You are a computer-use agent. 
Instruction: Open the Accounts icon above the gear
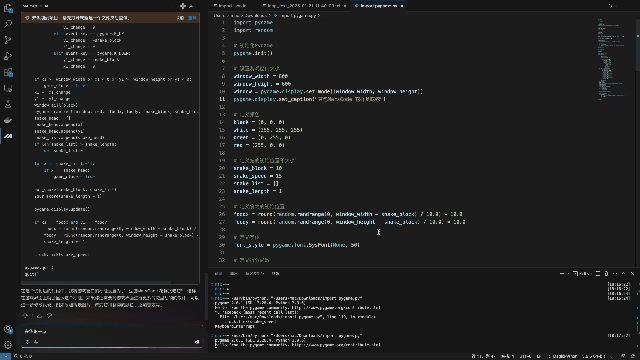click(x=8, y=329)
